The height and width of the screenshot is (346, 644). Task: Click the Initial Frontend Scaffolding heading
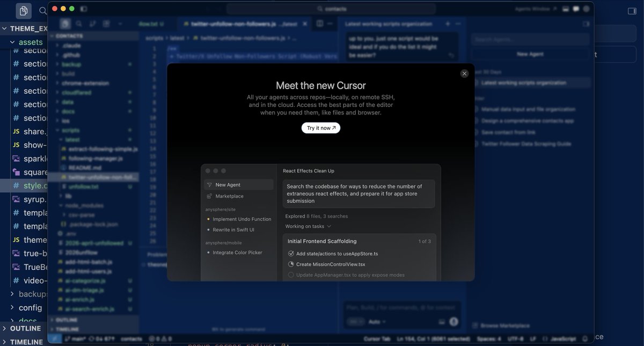tap(322, 241)
